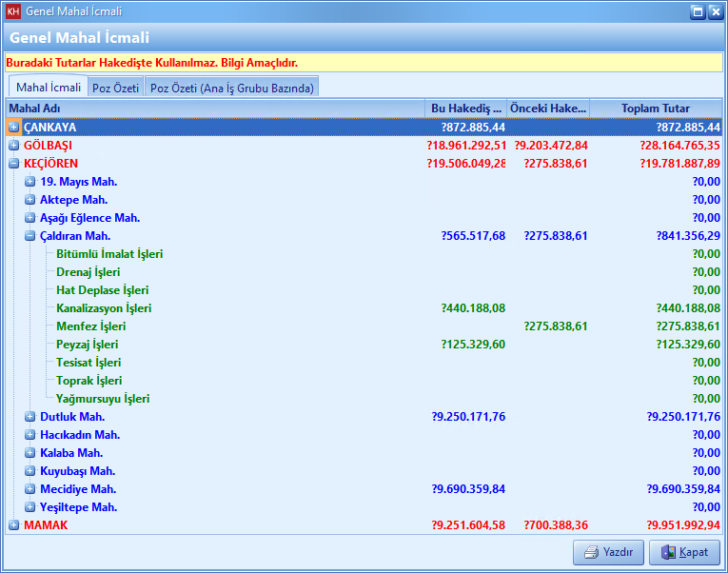Close window using title bar X icon
This screenshot has width=728, height=573.
tap(715, 11)
